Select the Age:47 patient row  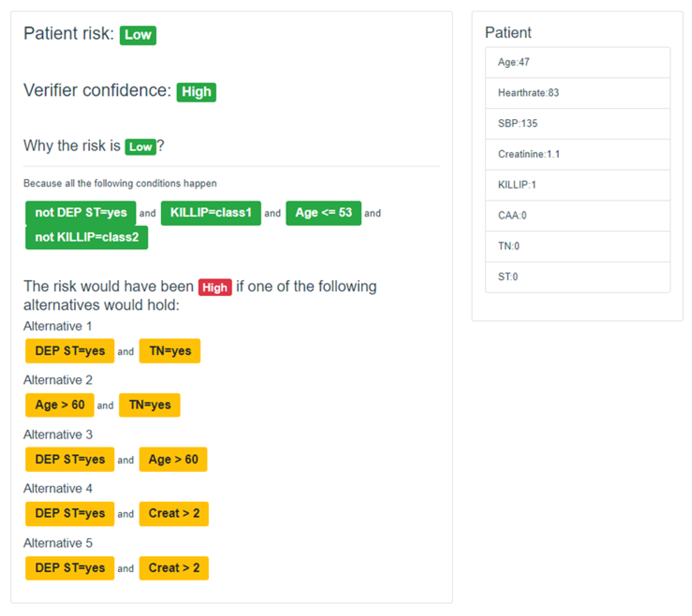coord(578,63)
